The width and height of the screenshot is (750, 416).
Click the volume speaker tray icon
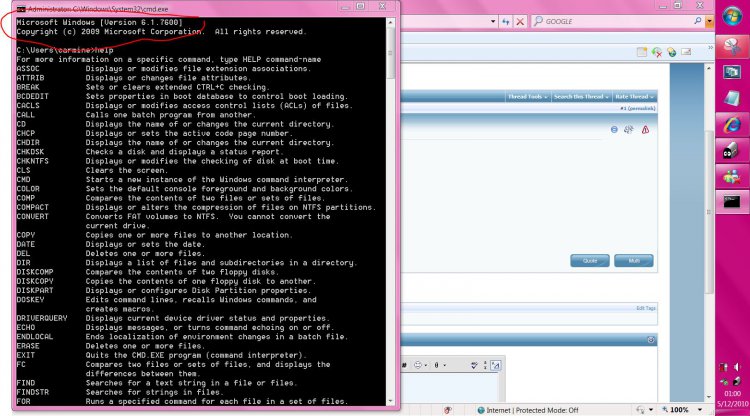pos(737,367)
